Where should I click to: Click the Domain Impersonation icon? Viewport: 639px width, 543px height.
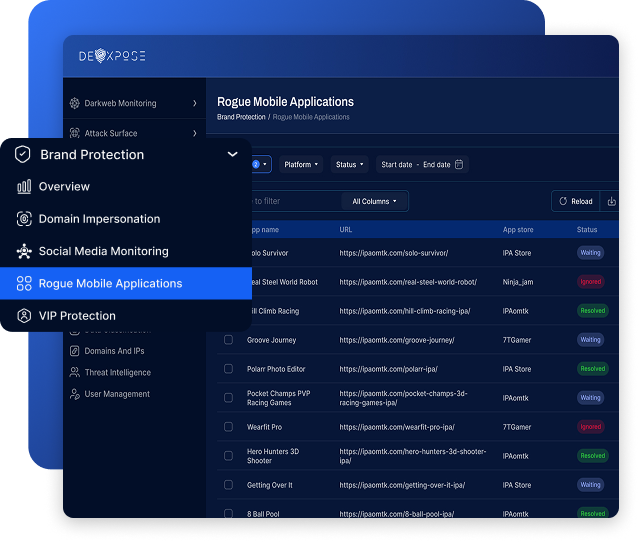(x=24, y=219)
